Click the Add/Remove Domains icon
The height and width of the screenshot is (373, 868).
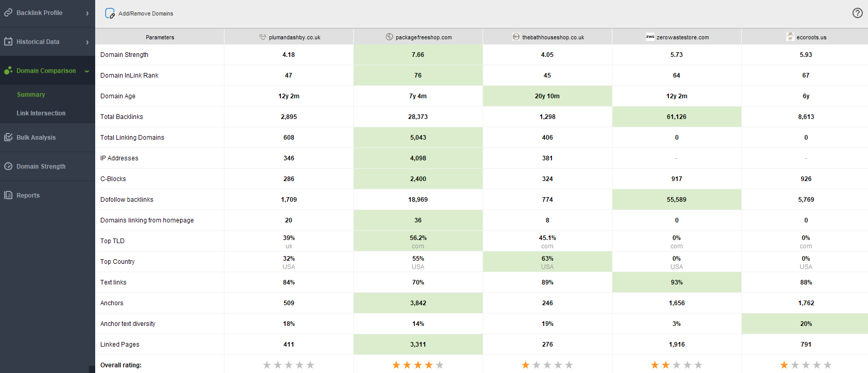pyautogui.click(x=110, y=13)
